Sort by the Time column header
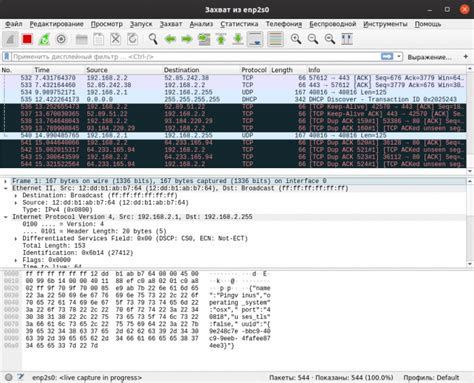Screen dimensions: 474x383 [x=59, y=70]
